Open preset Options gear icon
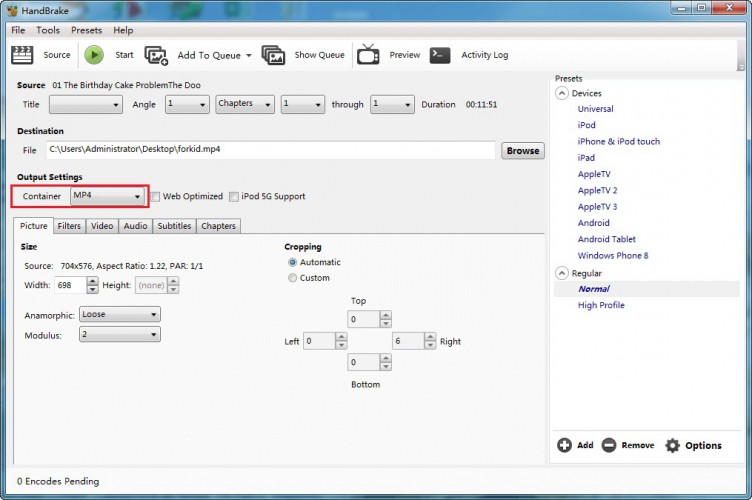752x500 pixels. coord(673,445)
